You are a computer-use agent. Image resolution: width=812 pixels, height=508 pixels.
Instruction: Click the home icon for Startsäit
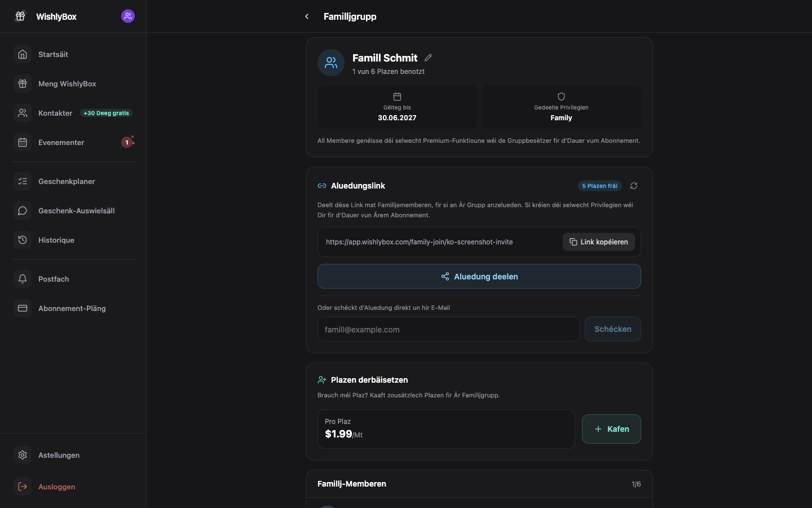pos(23,54)
